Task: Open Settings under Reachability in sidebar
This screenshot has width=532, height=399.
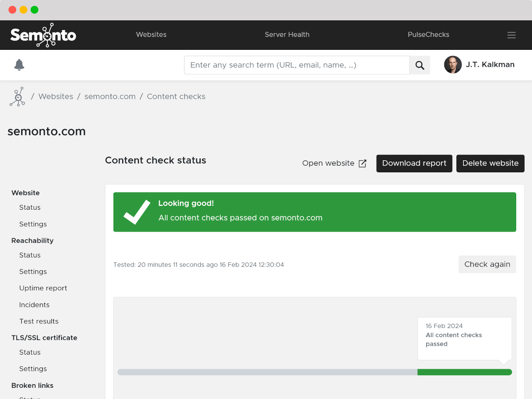Action: [33, 272]
